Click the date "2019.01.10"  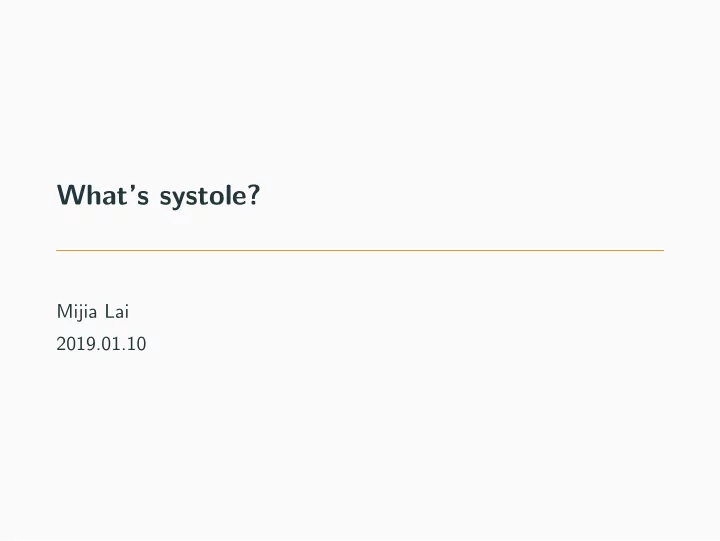click(x=101, y=344)
